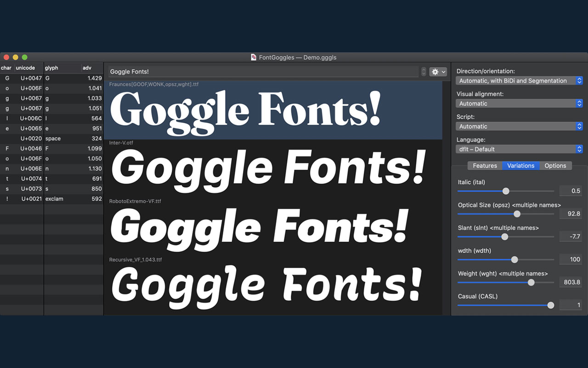Click the "adv" column header
This screenshot has height=368, width=588.
click(92, 68)
